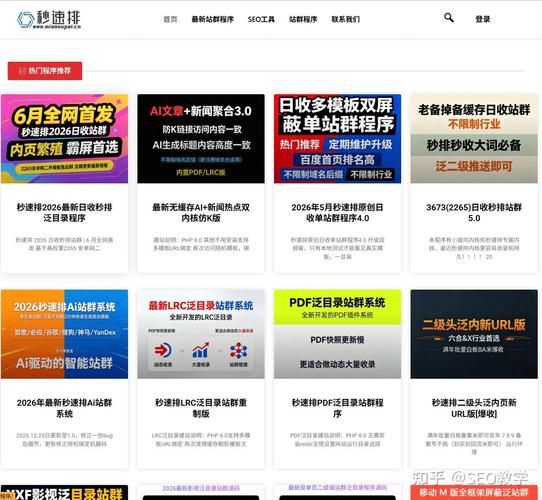The height and width of the screenshot is (500, 542).
Task: Open the 6月全网首发 banner thumbnail
Action: coord(64,139)
